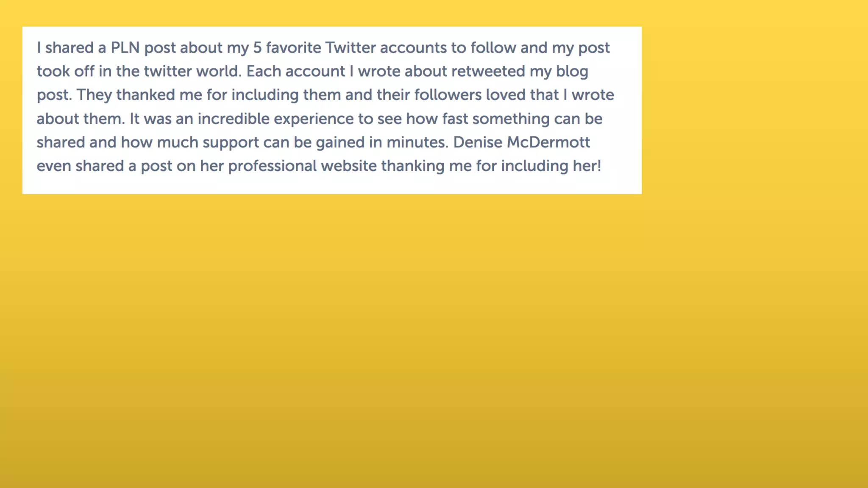The height and width of the screenshot is (488, 868).
Task: Click the name 'Denise' in the text
Action: point(478,143)
